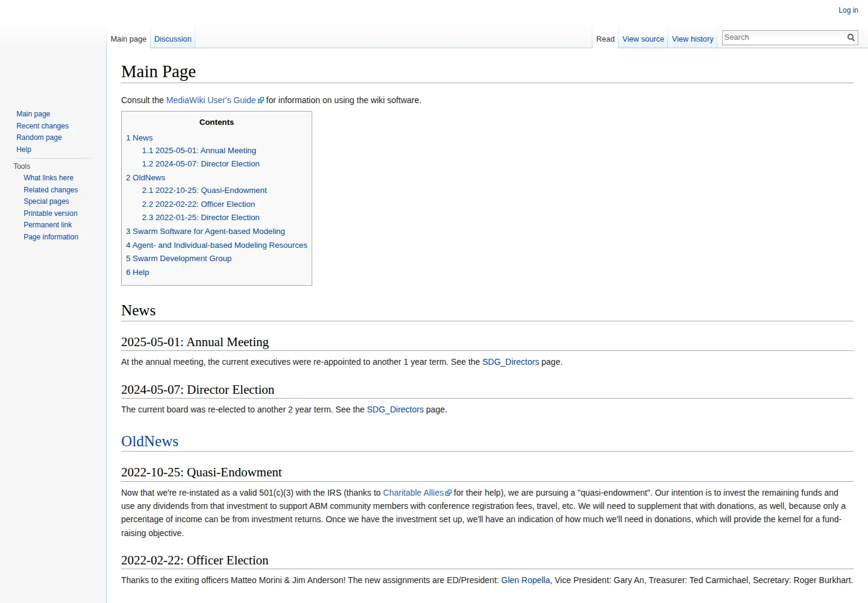
Task: Open What links here tool
Action: [48, 178]
